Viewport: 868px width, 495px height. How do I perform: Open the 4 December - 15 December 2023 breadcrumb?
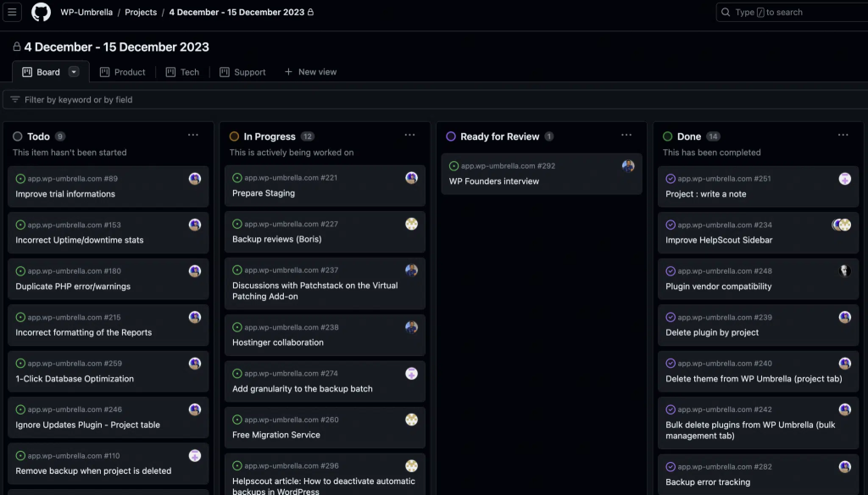click(x=237, y=12)
